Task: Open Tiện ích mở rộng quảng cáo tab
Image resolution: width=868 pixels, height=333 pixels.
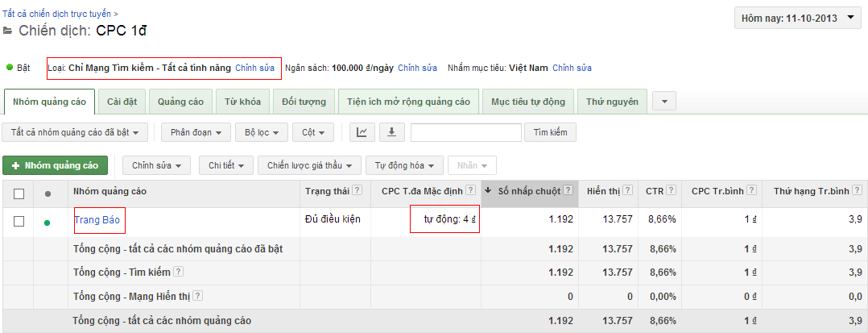Action: pos(408,102)
